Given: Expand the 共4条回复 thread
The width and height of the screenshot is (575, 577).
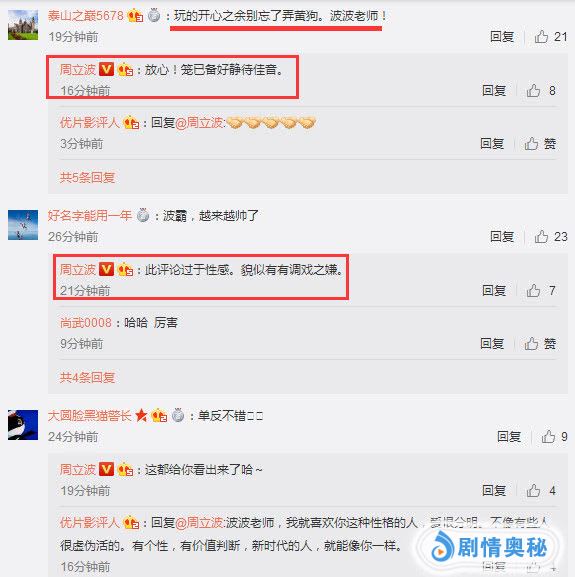Looking at the screenshot, I should click(x=87, y=377).
